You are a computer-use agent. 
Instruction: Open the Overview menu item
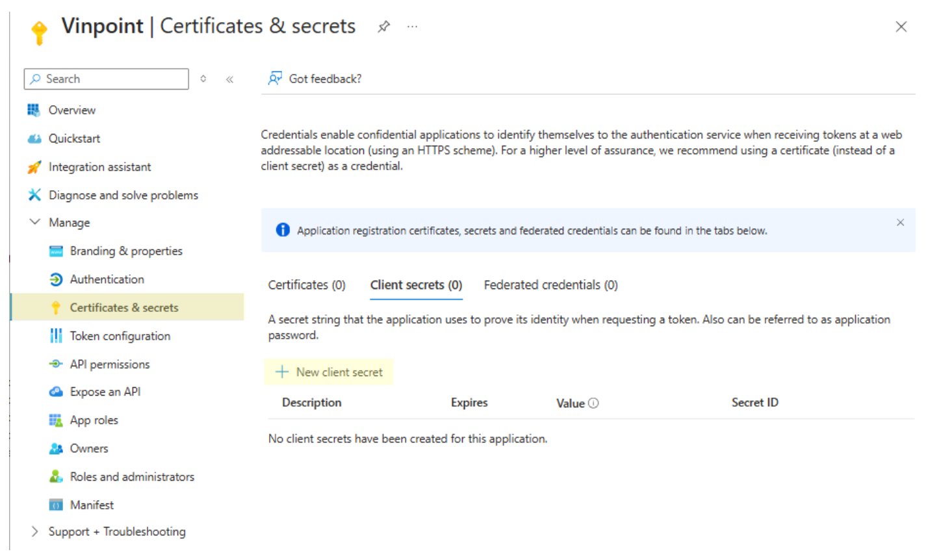[x=72, y=110]
